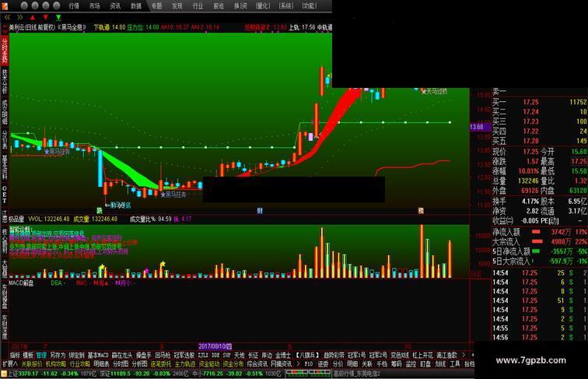Open the 资金驱动 tab
588x379 pixels.
[x=209, y=364]
